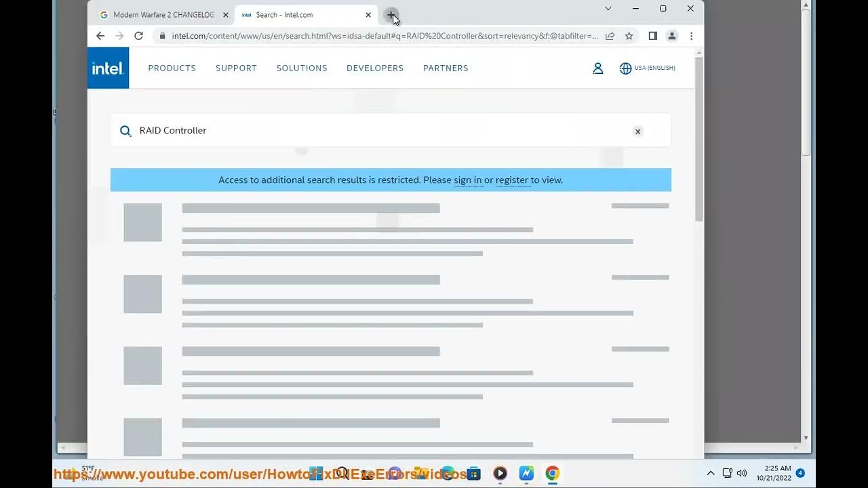Open the DEVELOPERS menu
Screen dimensions: 868x488
pos(375,68)
